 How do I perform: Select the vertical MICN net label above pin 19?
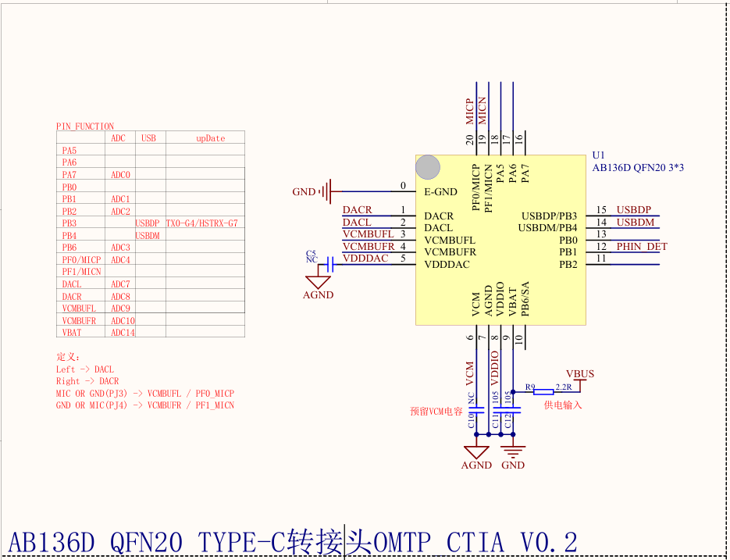[482, 111]
